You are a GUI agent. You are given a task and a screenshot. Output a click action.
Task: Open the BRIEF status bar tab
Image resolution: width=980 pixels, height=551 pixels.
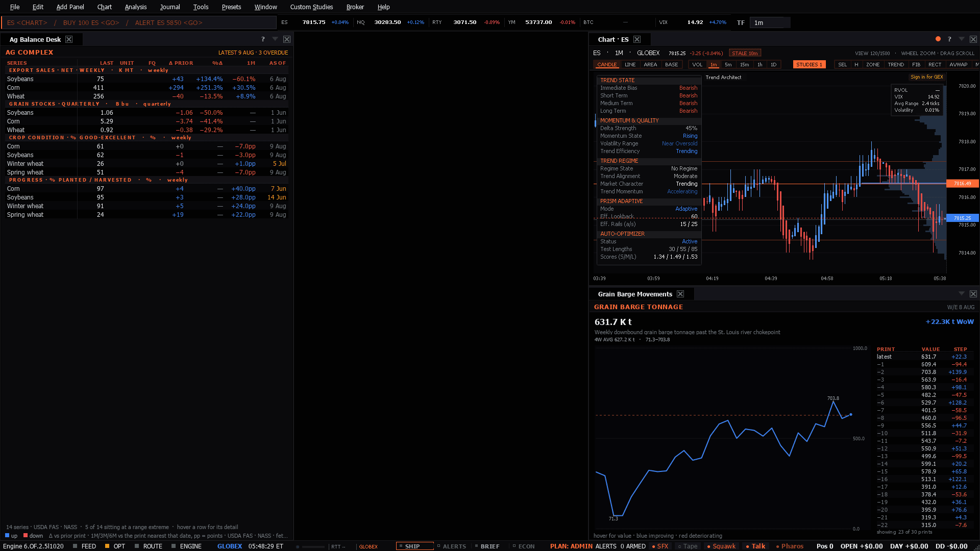point(487,546)
